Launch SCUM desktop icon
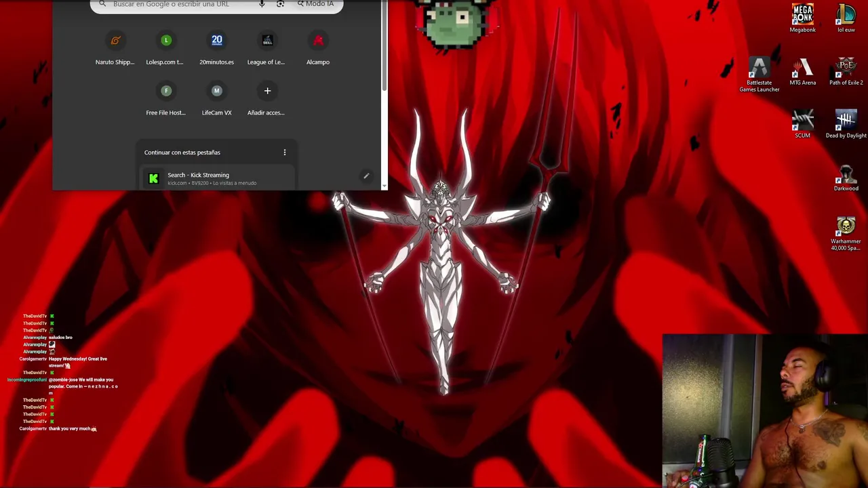The image size is (868, 488). point(802,125)
